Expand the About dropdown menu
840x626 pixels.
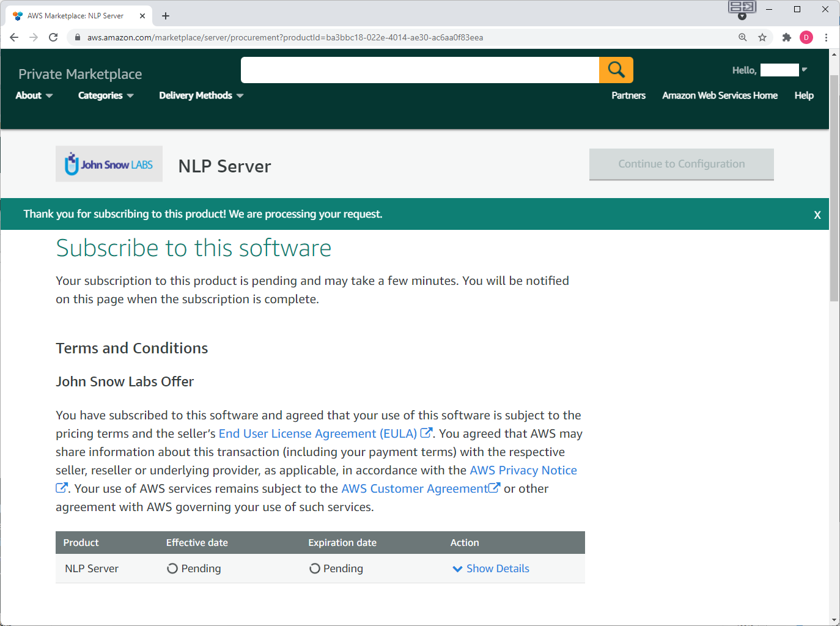[34, 95]
